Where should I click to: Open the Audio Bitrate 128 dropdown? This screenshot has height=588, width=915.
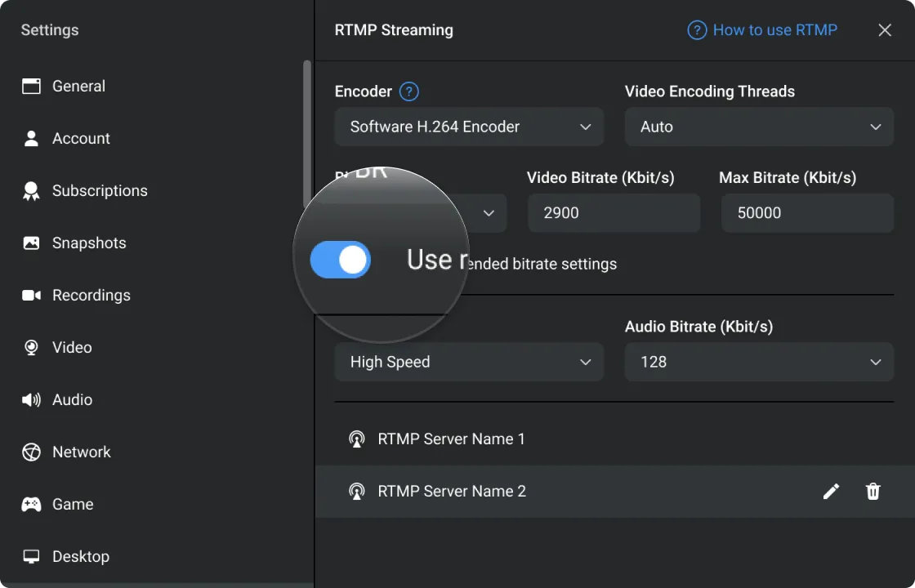pos(758,362)
